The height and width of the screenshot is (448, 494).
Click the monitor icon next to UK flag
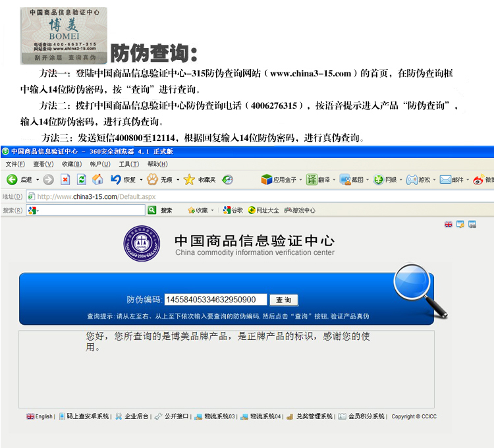click(x=460, y=224)
